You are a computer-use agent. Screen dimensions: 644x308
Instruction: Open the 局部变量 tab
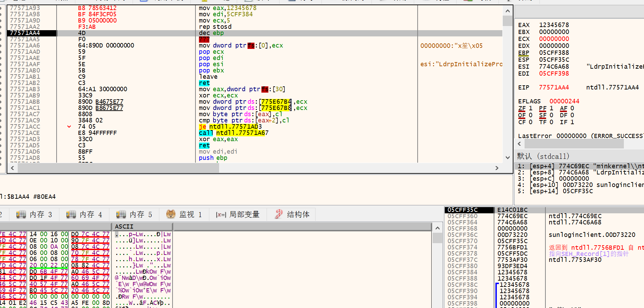238,214
